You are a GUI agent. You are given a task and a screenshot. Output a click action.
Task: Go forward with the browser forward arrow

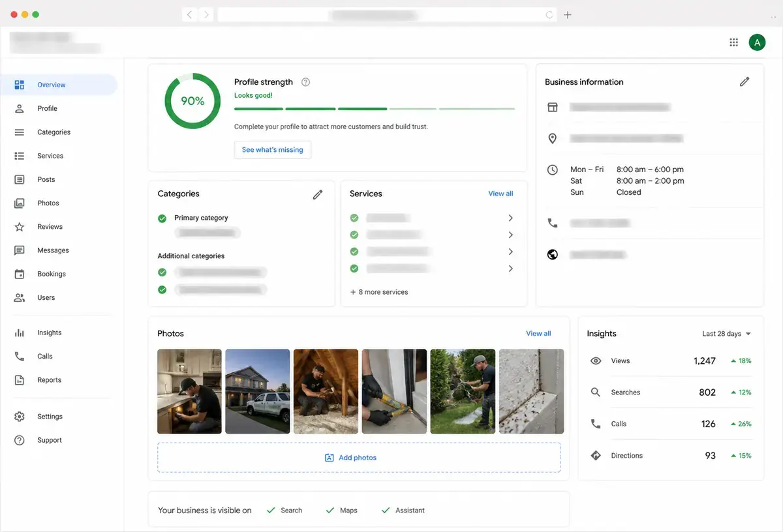[206, 14]
